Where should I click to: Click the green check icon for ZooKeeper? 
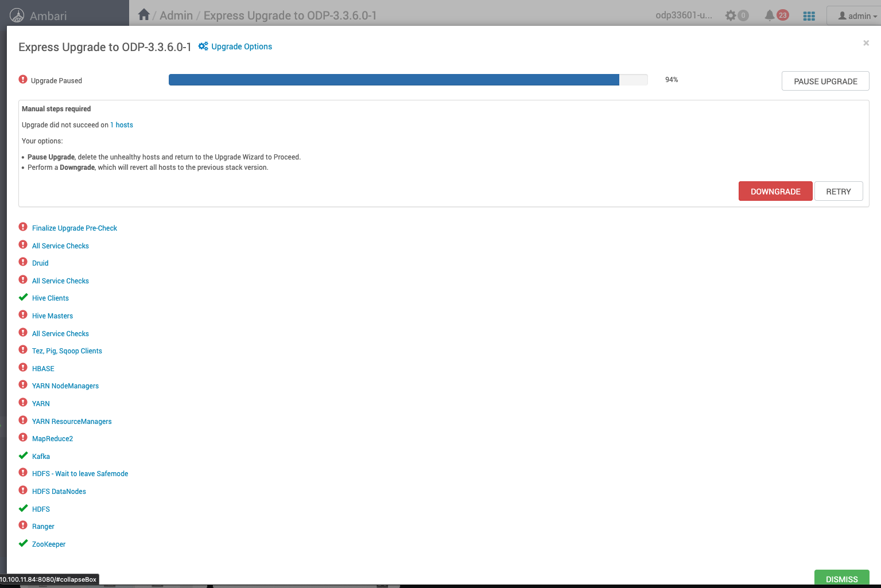tap(23, 543)
